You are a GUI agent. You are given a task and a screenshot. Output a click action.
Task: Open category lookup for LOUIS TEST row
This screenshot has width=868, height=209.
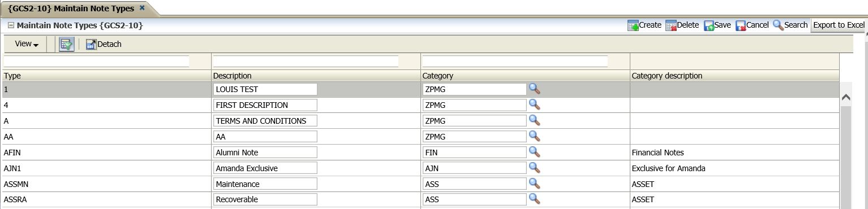(x=534, y=89)
